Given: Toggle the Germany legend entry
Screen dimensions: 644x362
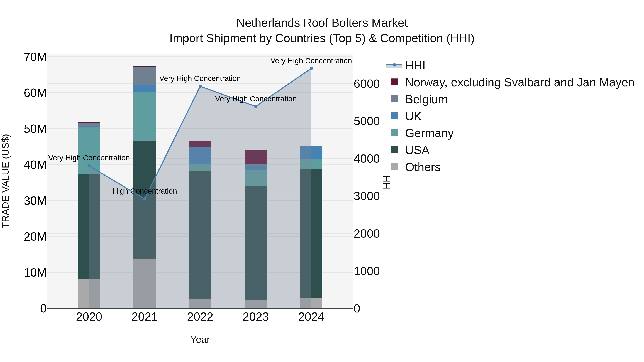Looking at the screenshot, I should (422, 133).
